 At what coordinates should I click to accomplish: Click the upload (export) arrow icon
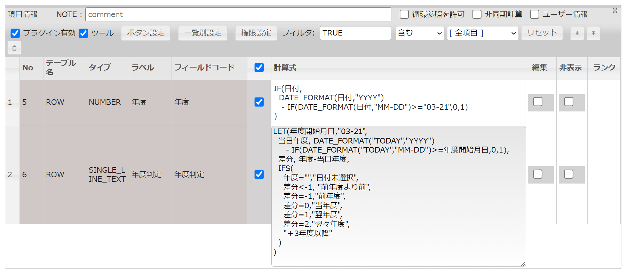pos(594,33)
